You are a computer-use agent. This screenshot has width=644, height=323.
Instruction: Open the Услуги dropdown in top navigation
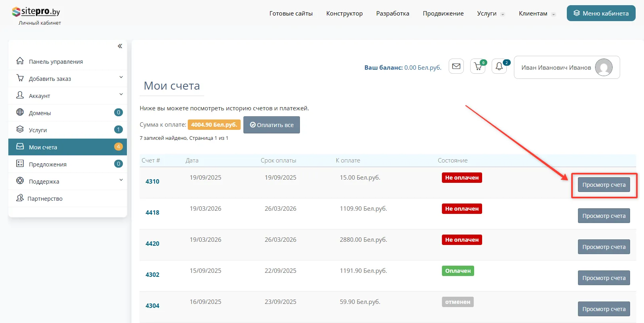tap(490, 14)
